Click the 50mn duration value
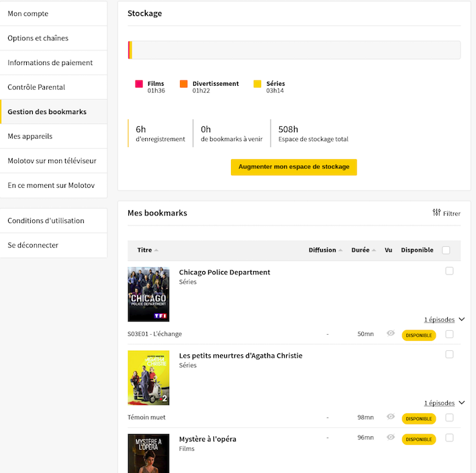The image size is (476, 473). pos(365,333)
